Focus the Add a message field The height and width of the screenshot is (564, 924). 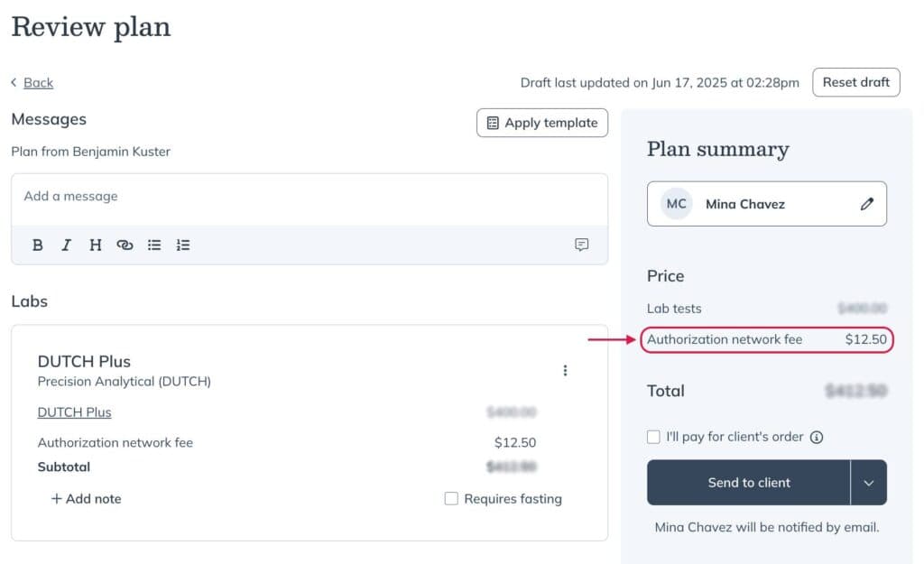pyautogui.click(x=310, y=199)
